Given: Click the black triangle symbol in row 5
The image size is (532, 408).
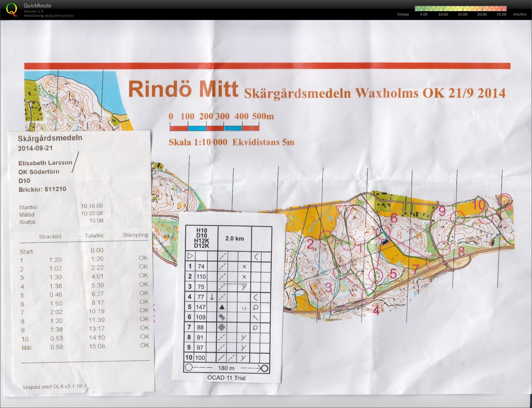Looking at the screenshot, I should [x=222, y=307].
